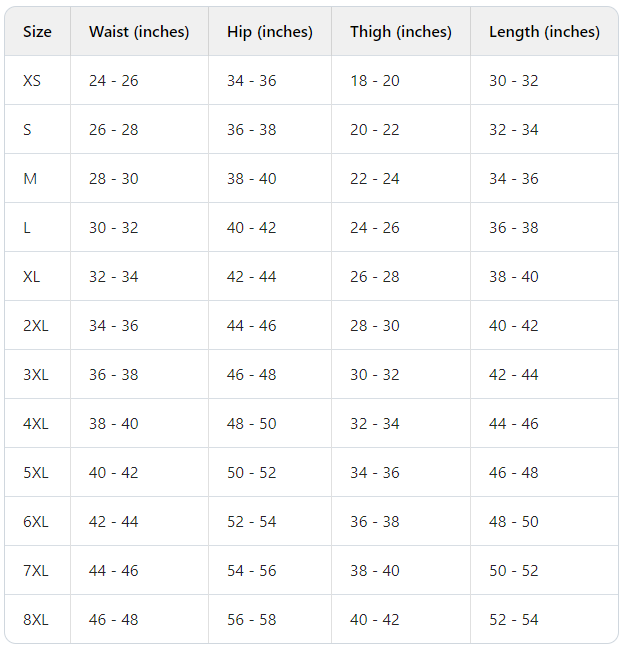Select the length value for size 4XL
The width and height of the screenshot is (623, 645).
(514, 424)
